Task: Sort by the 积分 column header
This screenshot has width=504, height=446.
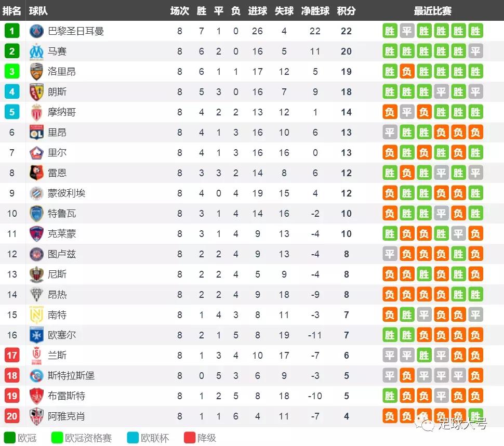Action: (346, 11)
